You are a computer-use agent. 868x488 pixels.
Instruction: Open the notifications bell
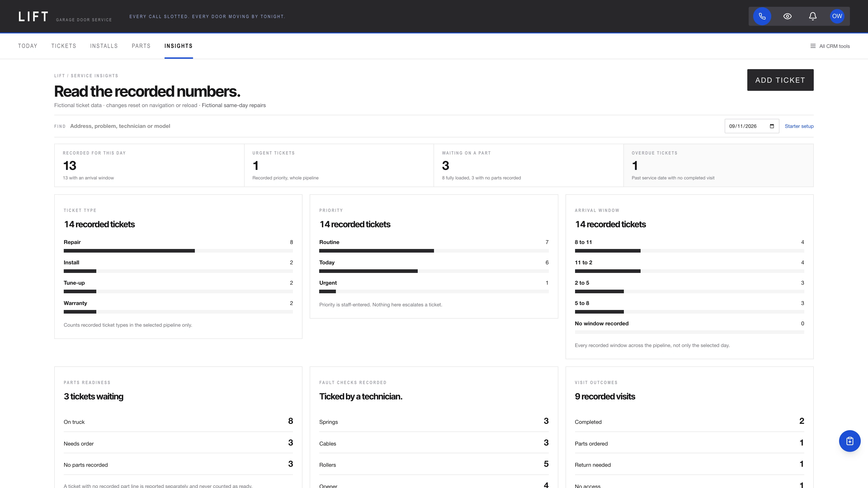812,16
